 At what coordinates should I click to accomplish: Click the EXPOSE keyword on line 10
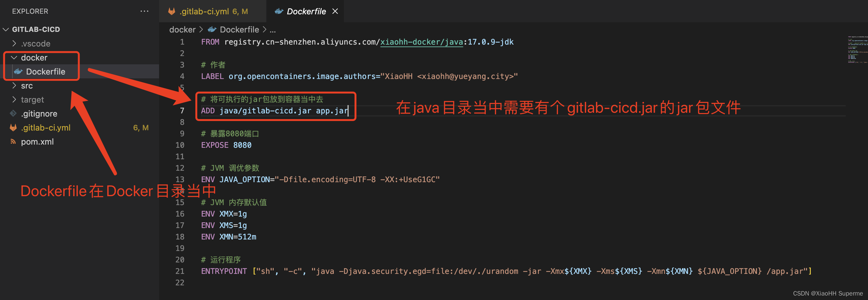(215, 145)
